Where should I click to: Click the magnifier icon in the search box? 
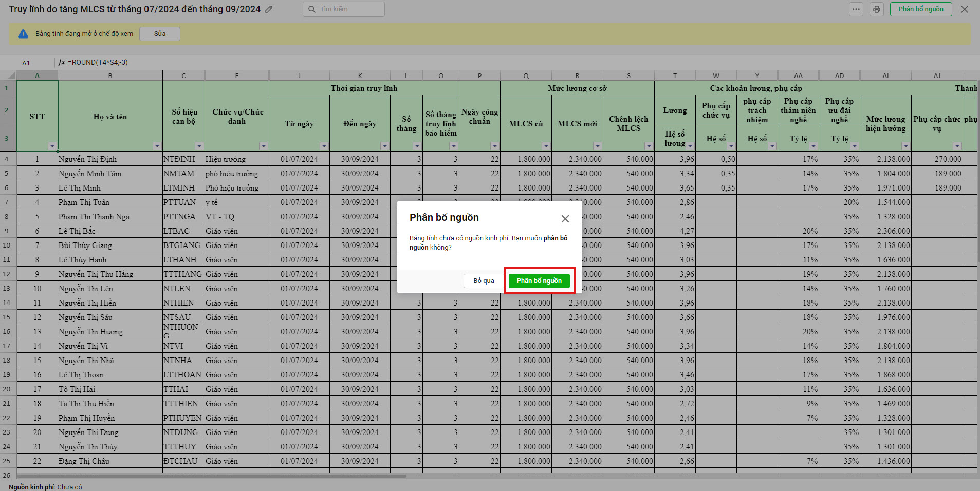[x=311, y=9]
